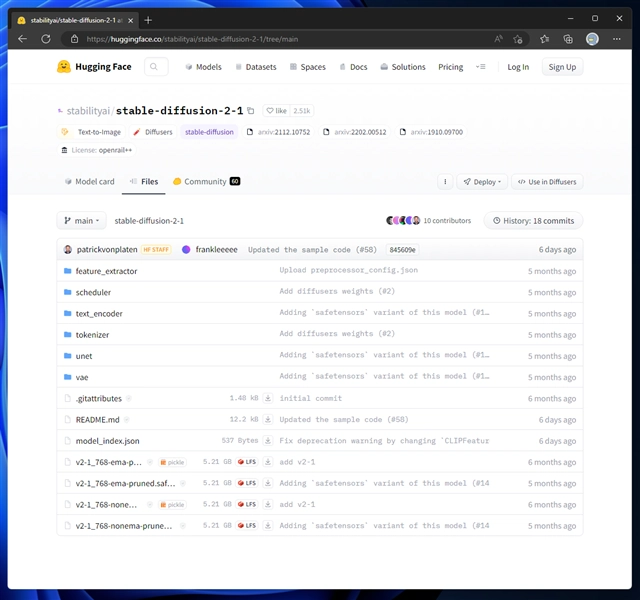Switch to the Model card tab
The image size is (640, 600).
tap(90, 182)
